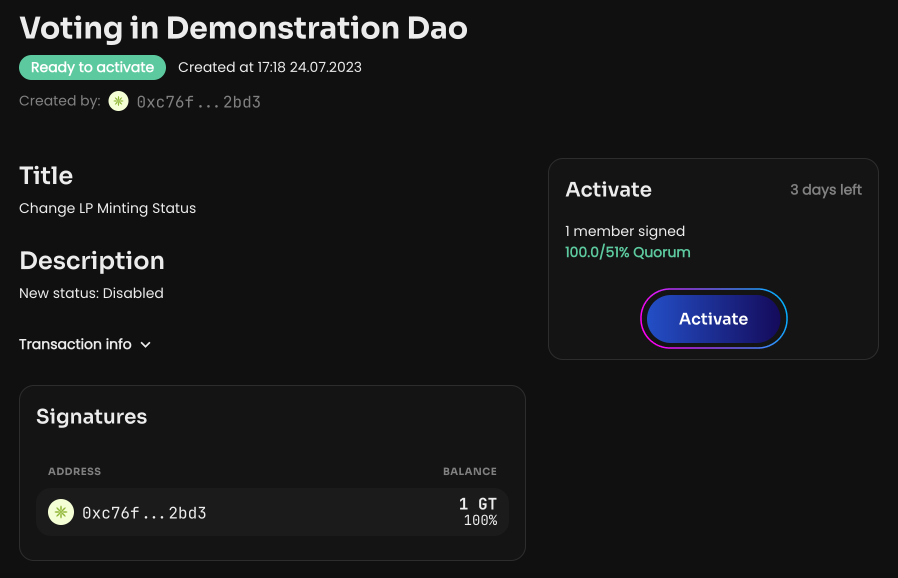This screenshot has width=898, height=578.
Task: Click the ADDRESS column header
Action: [x=74, y=471]
